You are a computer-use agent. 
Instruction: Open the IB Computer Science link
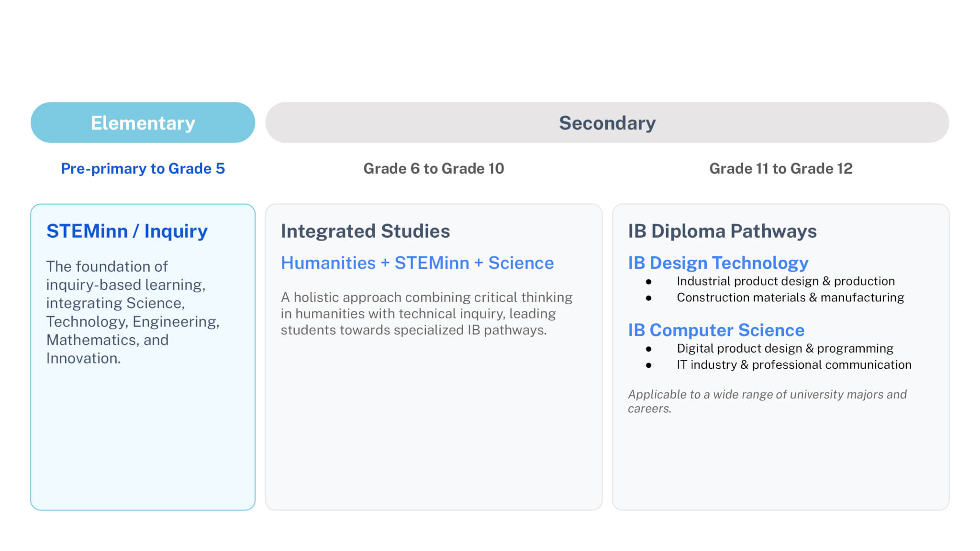716,330
